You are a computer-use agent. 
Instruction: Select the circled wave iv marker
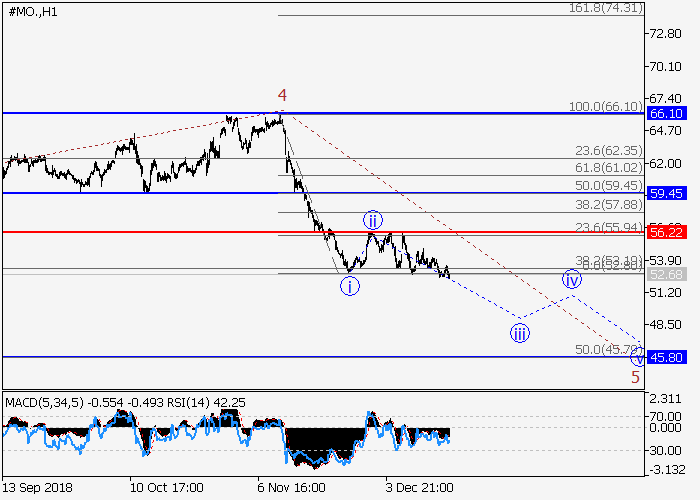pyautogui.click(x=571, y=279)
